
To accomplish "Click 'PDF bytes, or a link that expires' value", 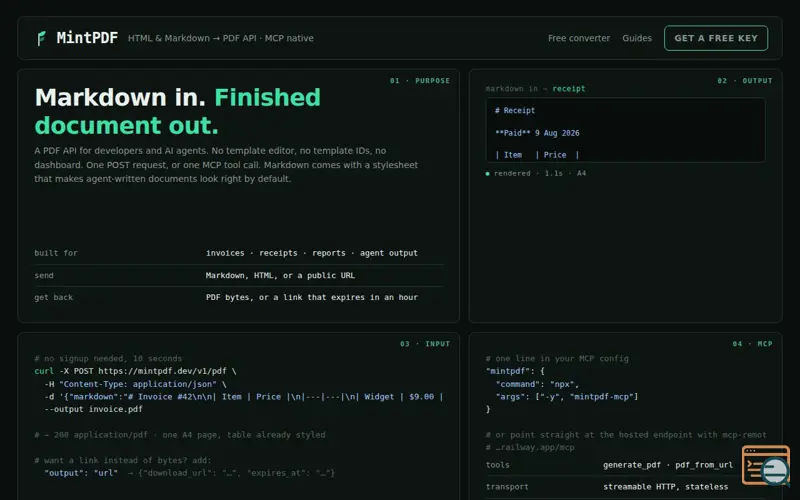I will pos(312,297).
